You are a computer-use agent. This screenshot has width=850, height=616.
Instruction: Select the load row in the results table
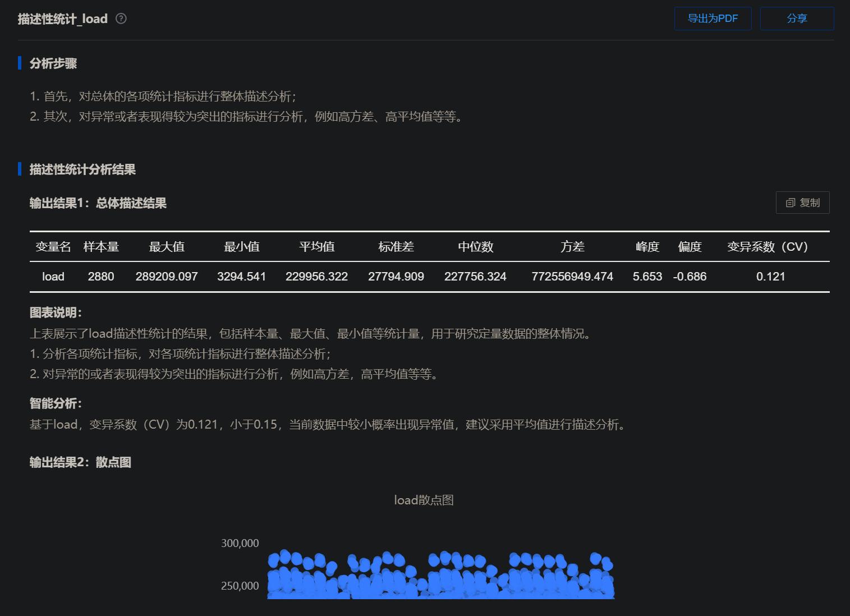53,276
